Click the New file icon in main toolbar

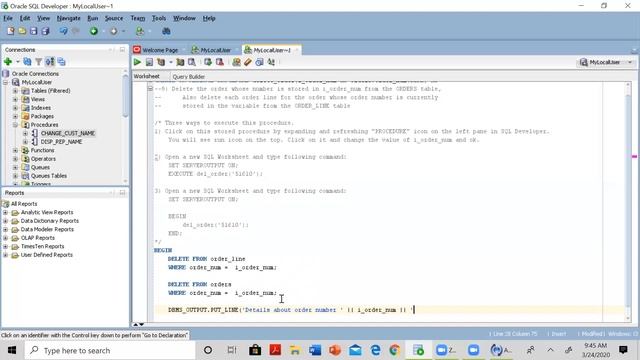coord(11,31)
